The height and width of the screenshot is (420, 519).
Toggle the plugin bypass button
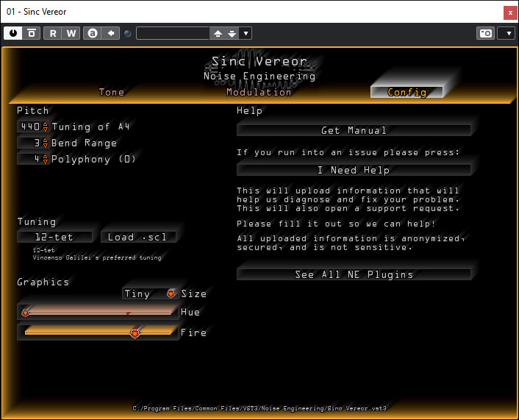32,33
